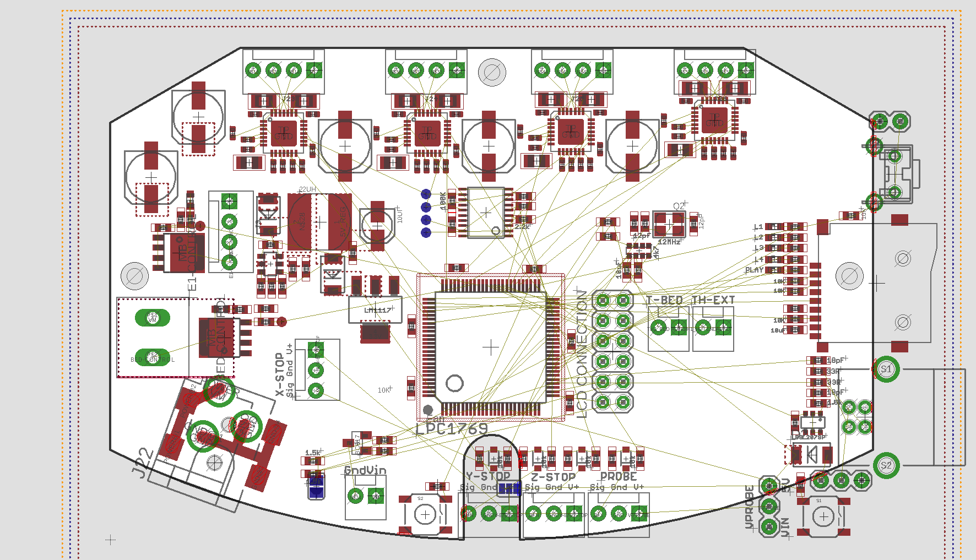Select the Z-STOP connector footprint
The image size is (976, 560).
tap(553, 514)
